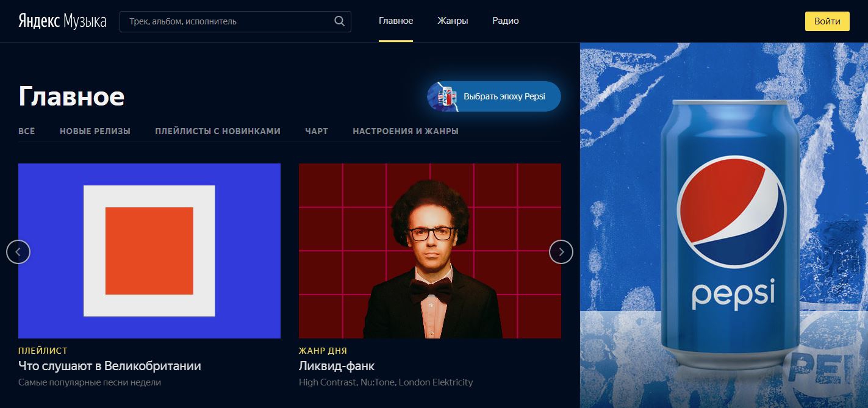Select the ЧАРТ tab
This screenshot has width=868, height=408.
(317, 131)
